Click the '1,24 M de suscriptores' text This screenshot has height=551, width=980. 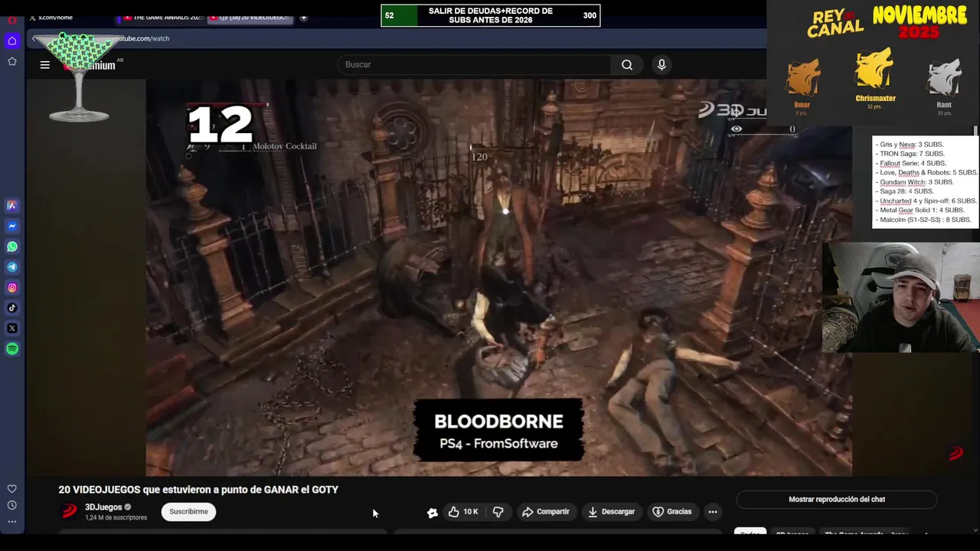click(x=116, y=518)
